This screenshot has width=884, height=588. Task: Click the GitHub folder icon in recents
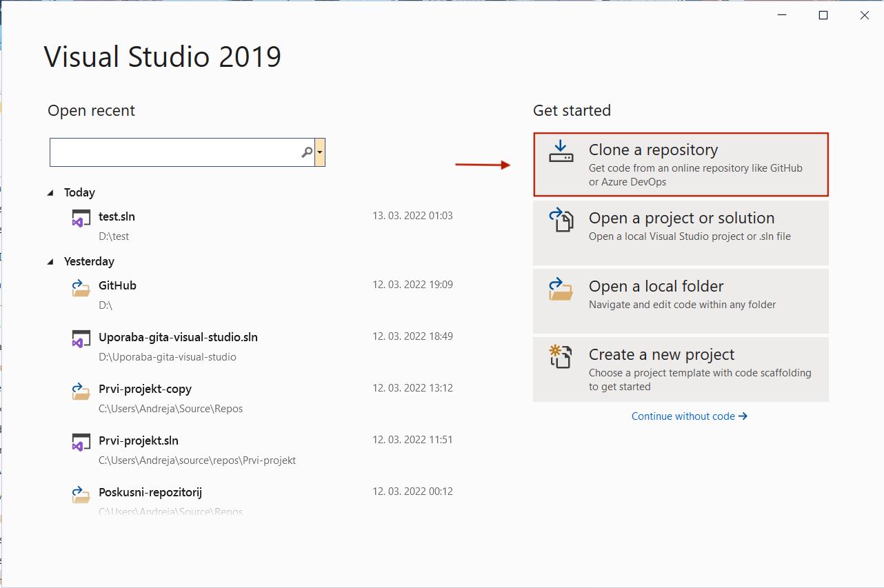coord(81,289)
